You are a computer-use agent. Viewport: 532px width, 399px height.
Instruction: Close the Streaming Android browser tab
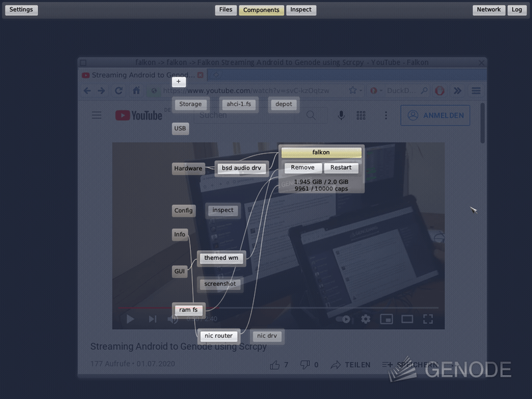click(201, 75)
